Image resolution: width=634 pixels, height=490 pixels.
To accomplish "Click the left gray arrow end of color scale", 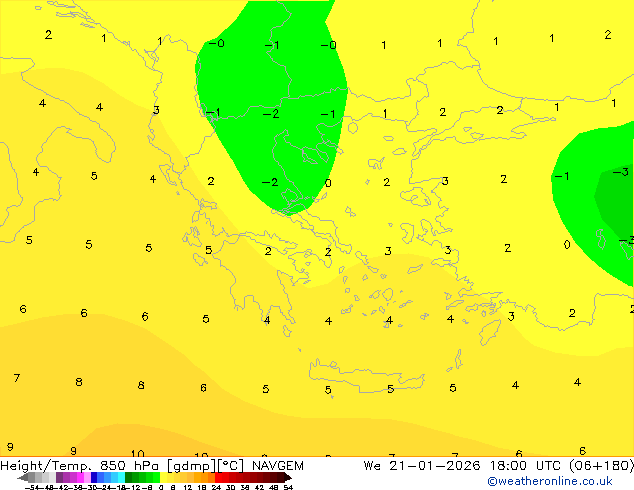I will tap(23, 477).
